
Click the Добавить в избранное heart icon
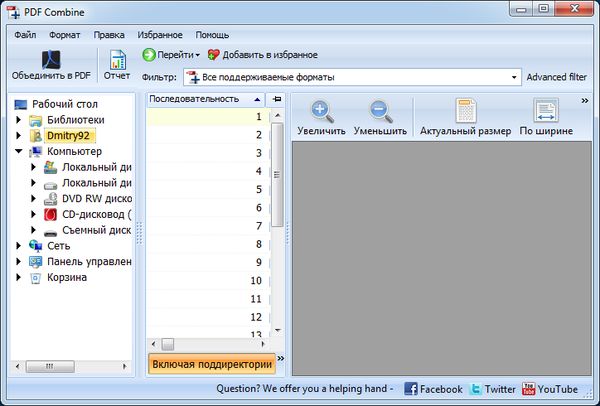(x=213, y=54)
